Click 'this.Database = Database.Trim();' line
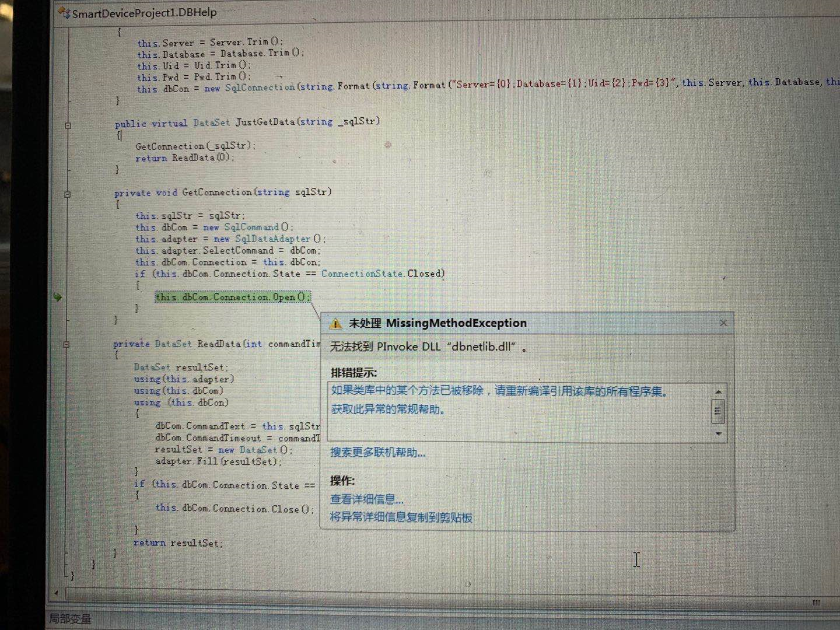 [x=220, y=54]
